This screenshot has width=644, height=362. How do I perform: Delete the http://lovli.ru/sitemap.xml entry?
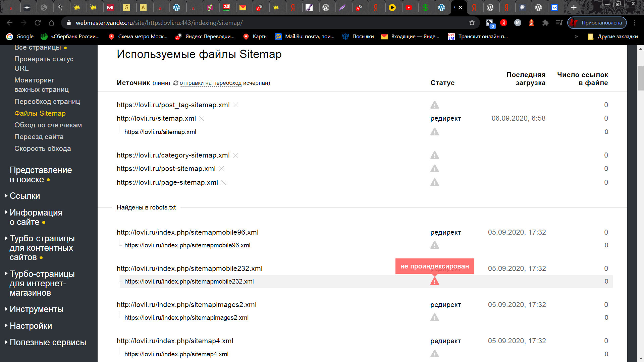pyautogui.click(x=202, y=118)
